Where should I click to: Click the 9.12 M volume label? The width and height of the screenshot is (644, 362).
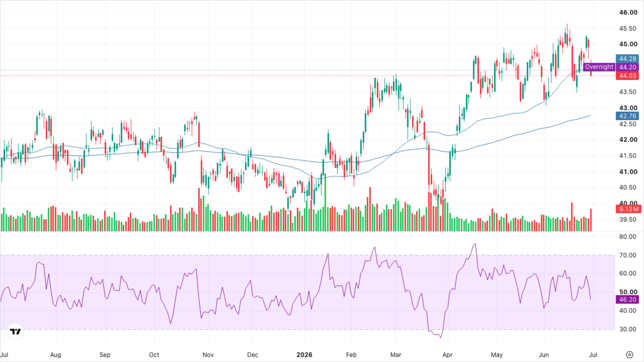click(629, 209)
